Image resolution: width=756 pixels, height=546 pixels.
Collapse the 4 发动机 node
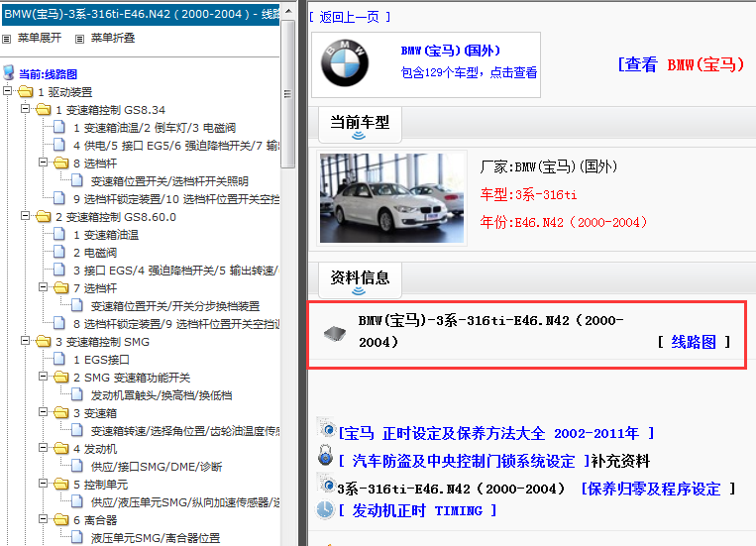pyautogui.click(x=43, y=448)
